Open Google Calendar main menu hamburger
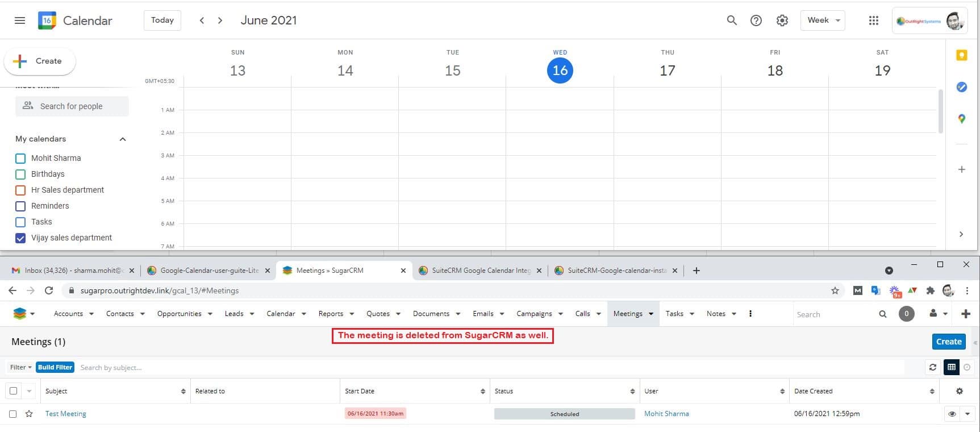980x432 pixels. [20, 20]
